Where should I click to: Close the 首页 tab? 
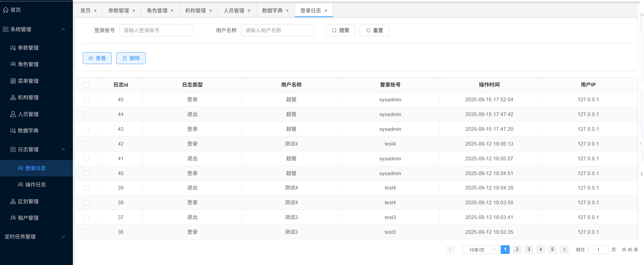pyautogui.click(x=95, y=11)
